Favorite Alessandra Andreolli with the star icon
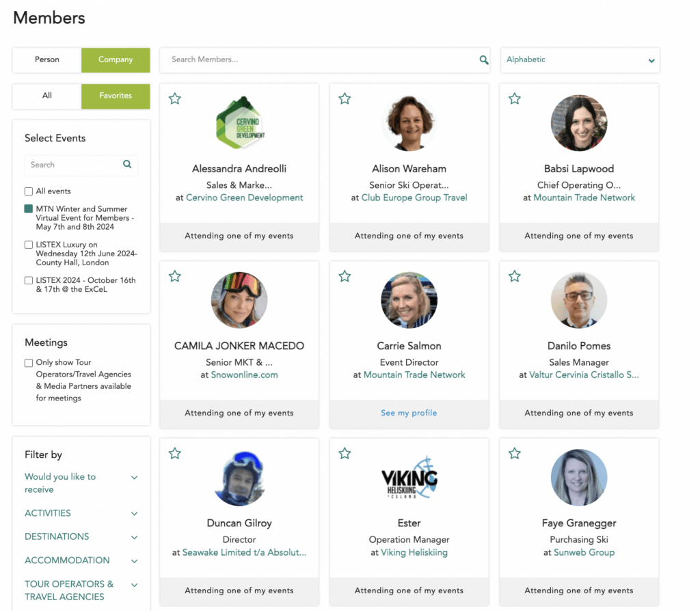700x611 pixels. 174,98
